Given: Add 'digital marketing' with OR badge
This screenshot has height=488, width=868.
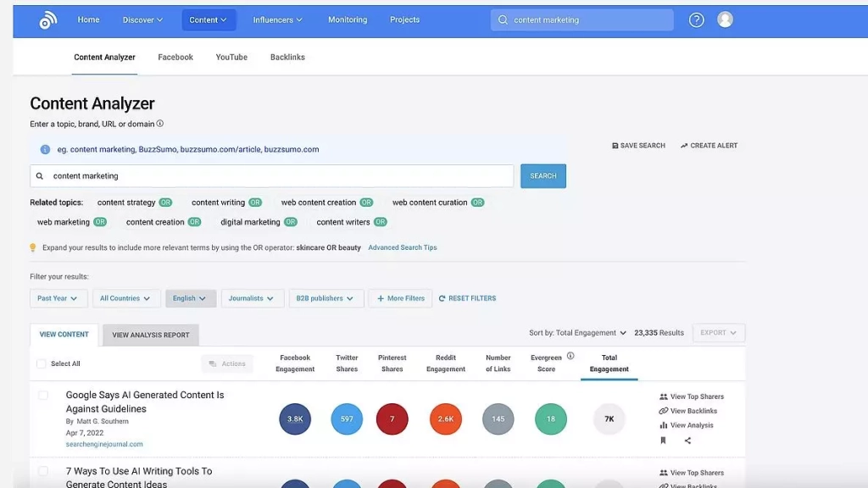Looking at the screenshot, I should coord(291,222).
